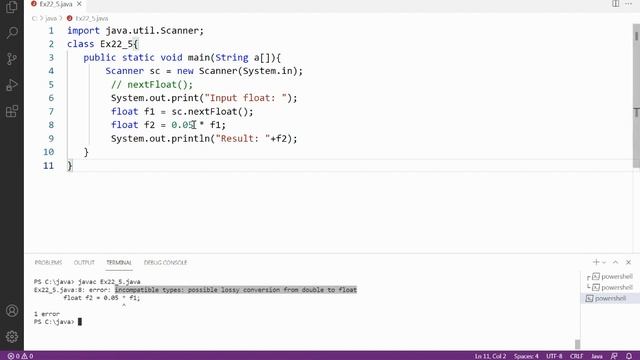Screen dimensions: 640x360
Task: Click Ln 11, Col 2 in status bar
Action: pyautogui.click(x=490, y=356)
